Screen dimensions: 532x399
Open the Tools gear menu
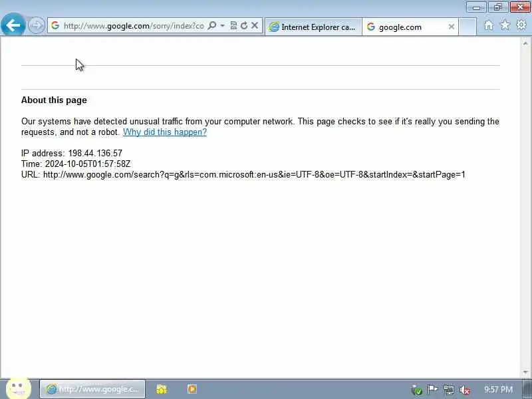click(521, 25)
